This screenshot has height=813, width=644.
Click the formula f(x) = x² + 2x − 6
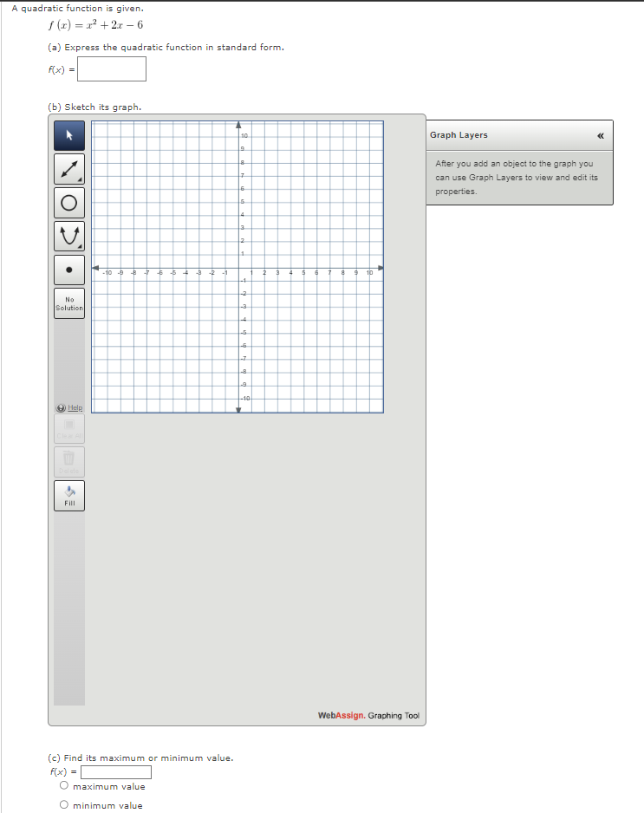tap(95, 25)
